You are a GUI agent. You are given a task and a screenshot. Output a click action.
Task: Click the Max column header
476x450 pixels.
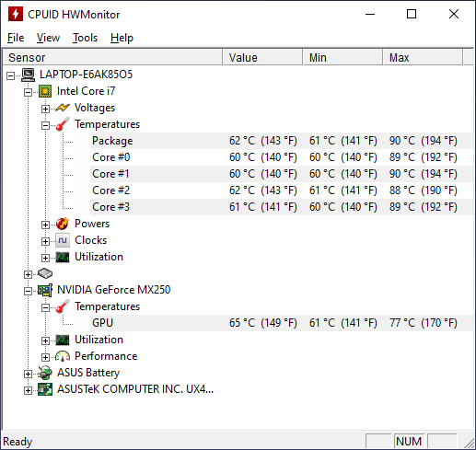(423, 58)
